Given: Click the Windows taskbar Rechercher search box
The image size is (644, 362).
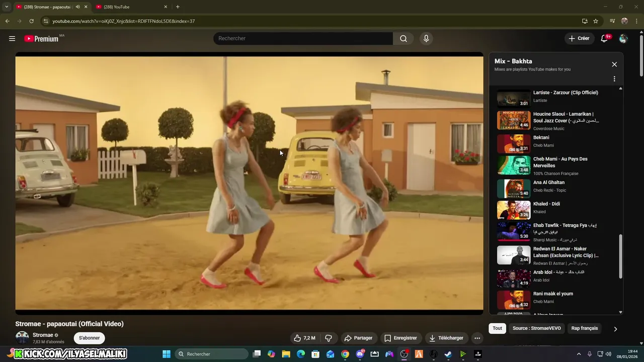Looking at the screenshot, I should pos(211,354).
